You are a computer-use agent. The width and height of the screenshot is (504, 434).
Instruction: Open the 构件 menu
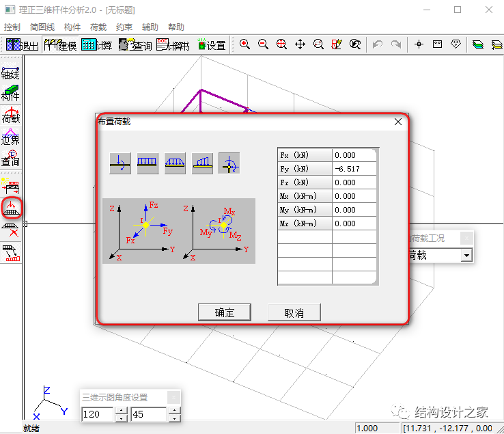[72, 27]
